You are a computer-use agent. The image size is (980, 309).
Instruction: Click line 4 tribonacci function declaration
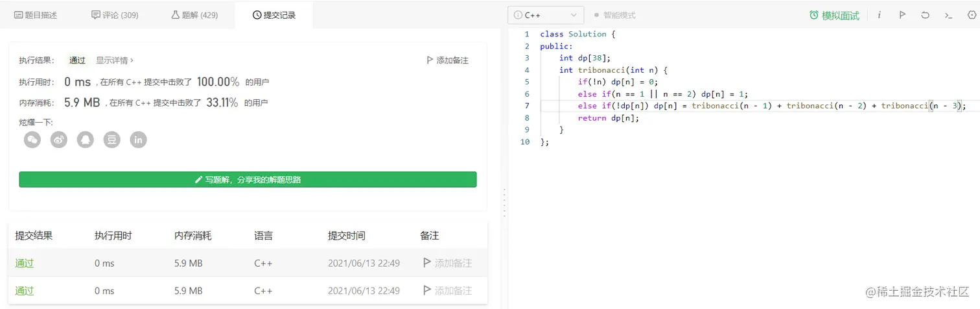[613, 70]
